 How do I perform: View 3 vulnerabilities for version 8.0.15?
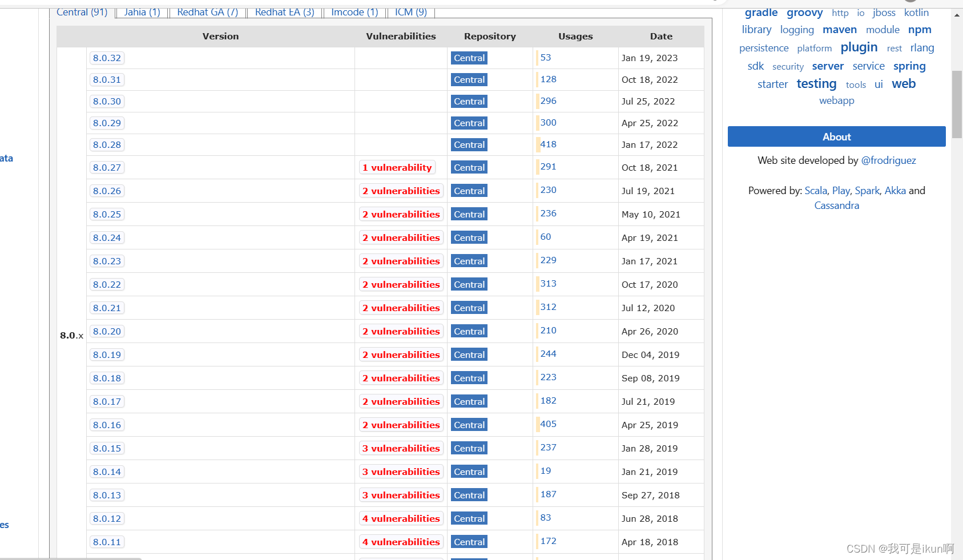pyautogui.click(x=401, y=448)
